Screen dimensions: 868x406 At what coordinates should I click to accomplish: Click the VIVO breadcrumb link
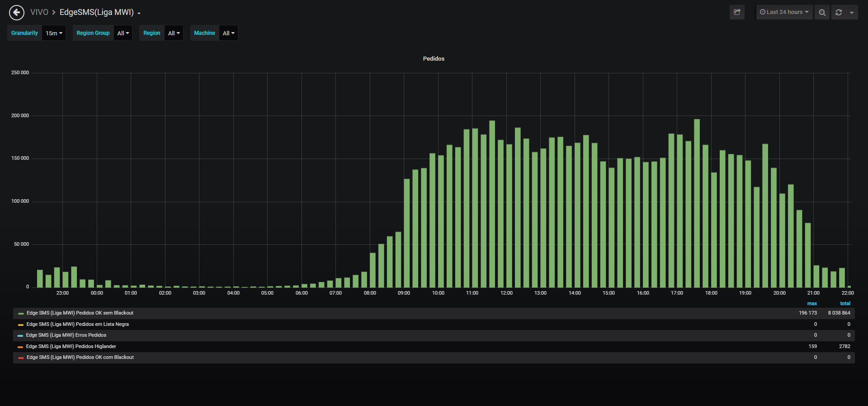[x=39, y=12]
